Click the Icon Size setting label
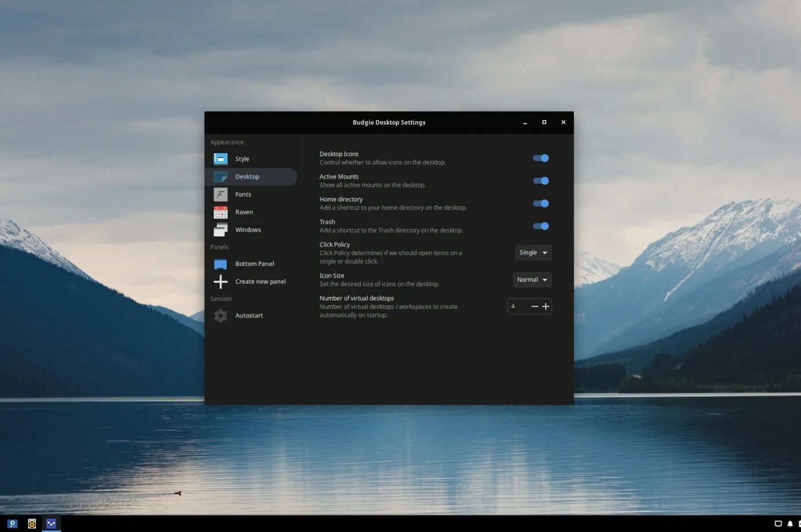 [x=332, y=276]
